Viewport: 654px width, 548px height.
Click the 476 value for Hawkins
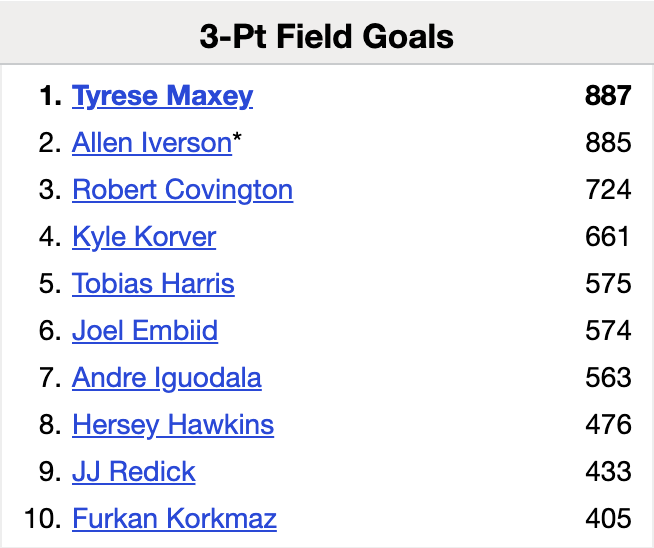[608, 425]
